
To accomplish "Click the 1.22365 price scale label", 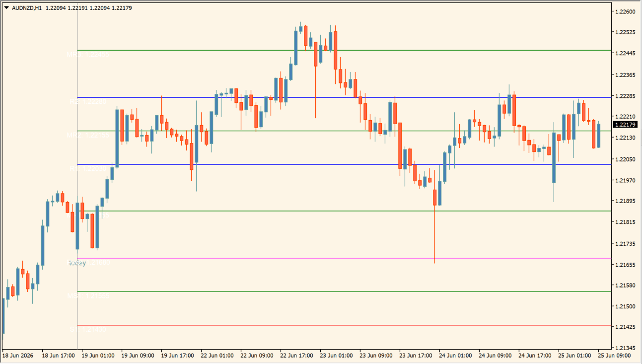I will tap(625, 75).
